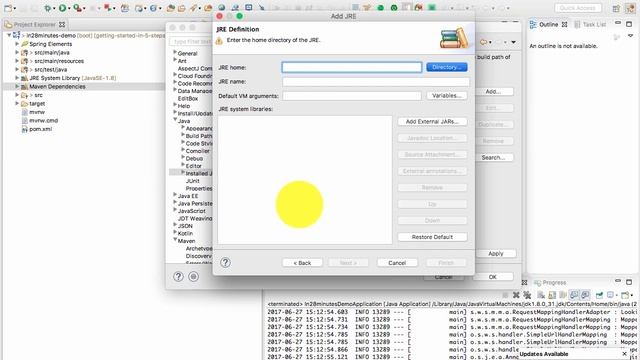Click Add External JARs... button

click(432, 122)
